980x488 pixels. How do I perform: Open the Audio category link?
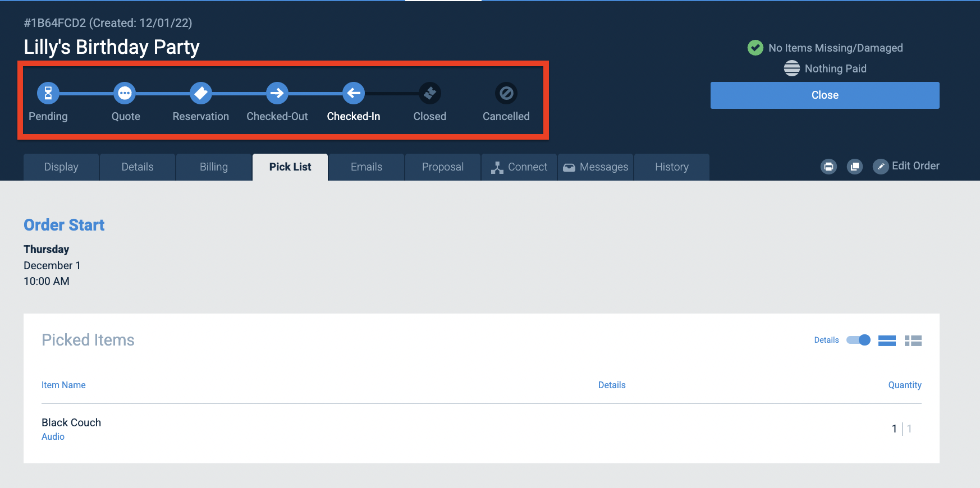point(53,436)
